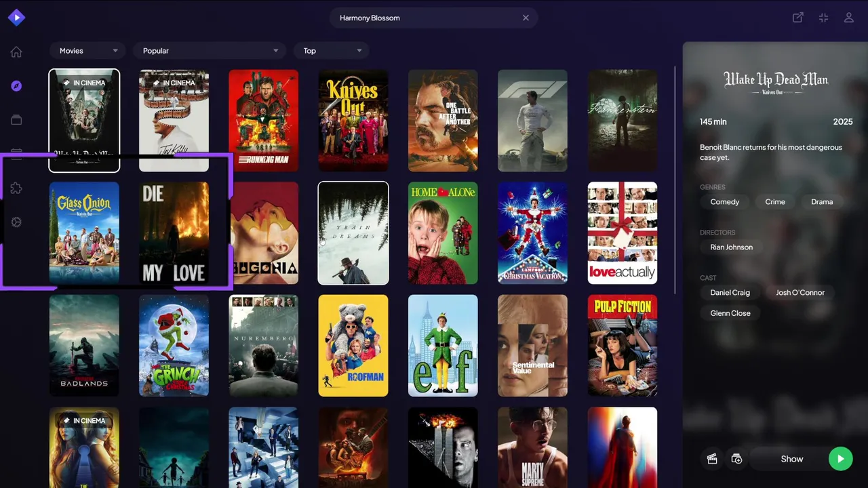
Task: Select the Comedy genre chip
Action: pos(725,202)
